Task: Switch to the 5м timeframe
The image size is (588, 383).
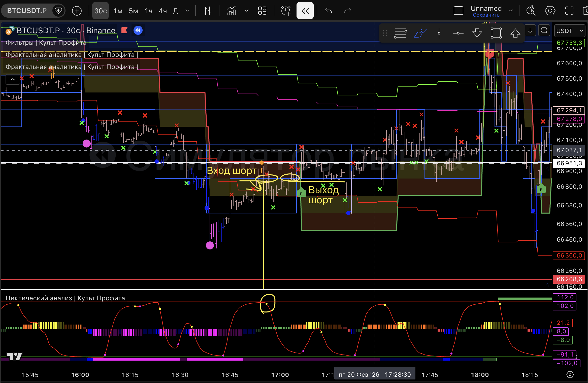Action: (x=133, y=11)
